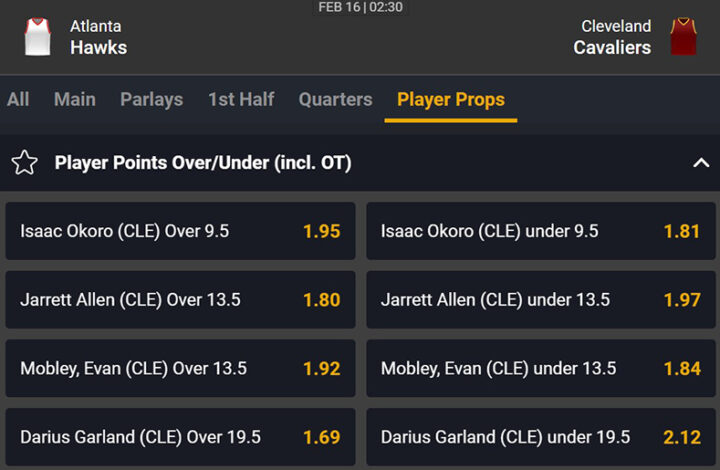Pick Jarrett Allen under 13.5 odds
Viewport: 720px width, 470px height.
540,299
